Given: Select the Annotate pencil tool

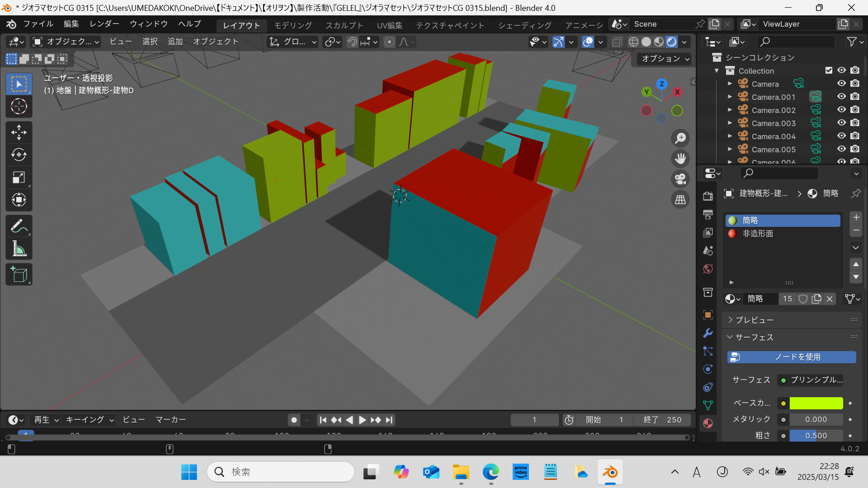Looking at the screenshot, I should (x=19, y=226).
